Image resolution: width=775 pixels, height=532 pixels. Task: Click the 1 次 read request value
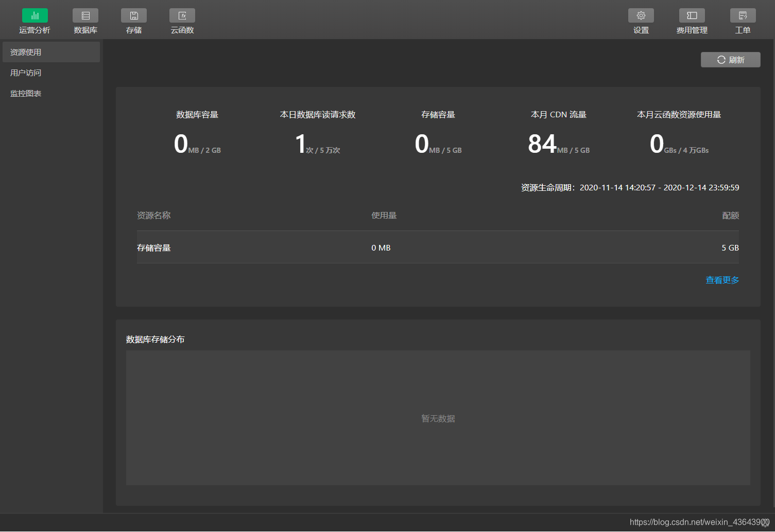click(318, 144)
